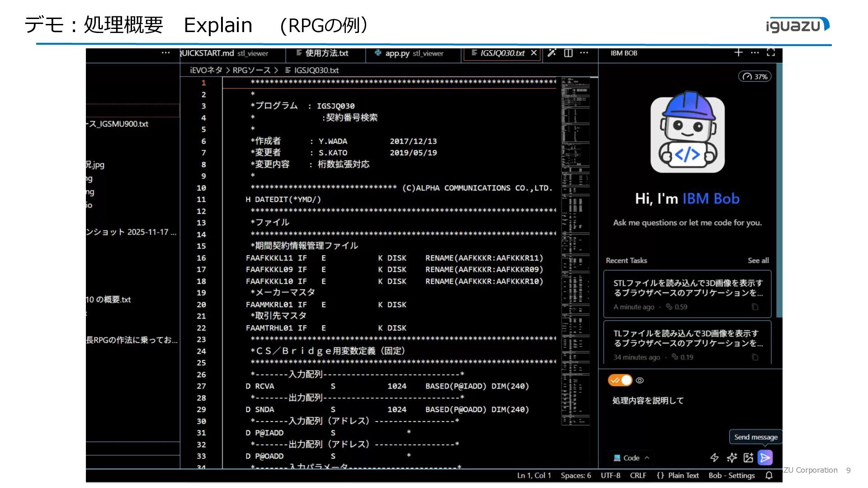
Task: Click the language braces icon in status bar
Action: coord(660,475)
